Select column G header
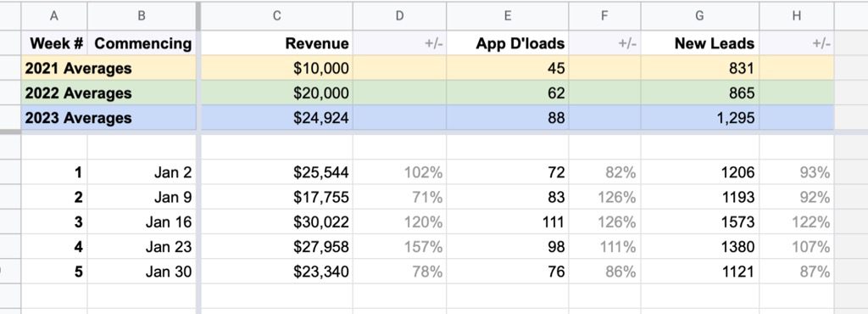Viewport: 868px width, 314px height. click(x=700, y=16)
